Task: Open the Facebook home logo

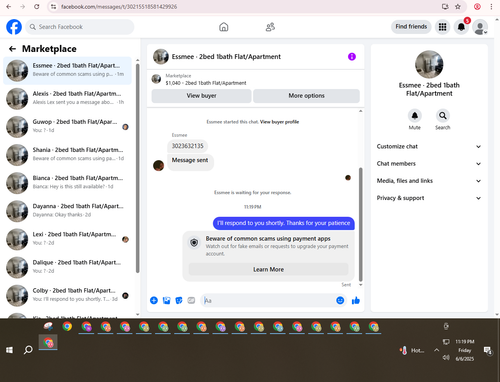Action: point(14,27)
